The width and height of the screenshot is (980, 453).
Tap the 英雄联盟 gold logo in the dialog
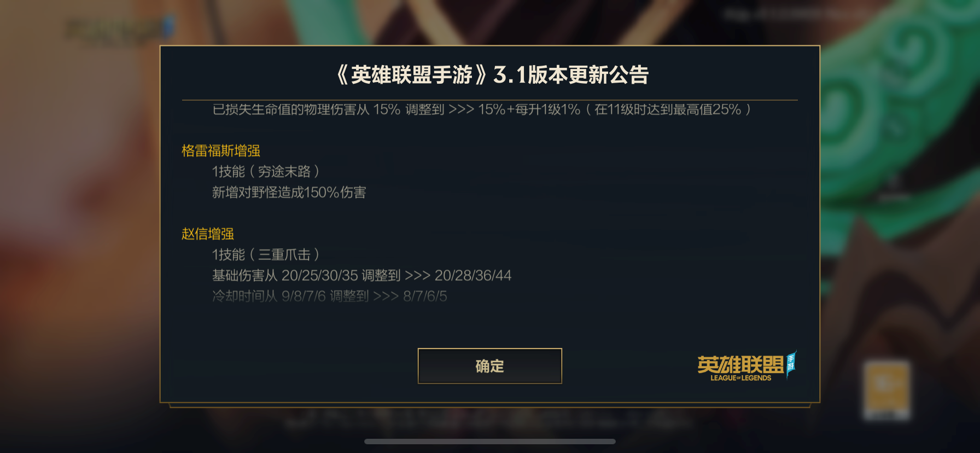click(740, 364)
